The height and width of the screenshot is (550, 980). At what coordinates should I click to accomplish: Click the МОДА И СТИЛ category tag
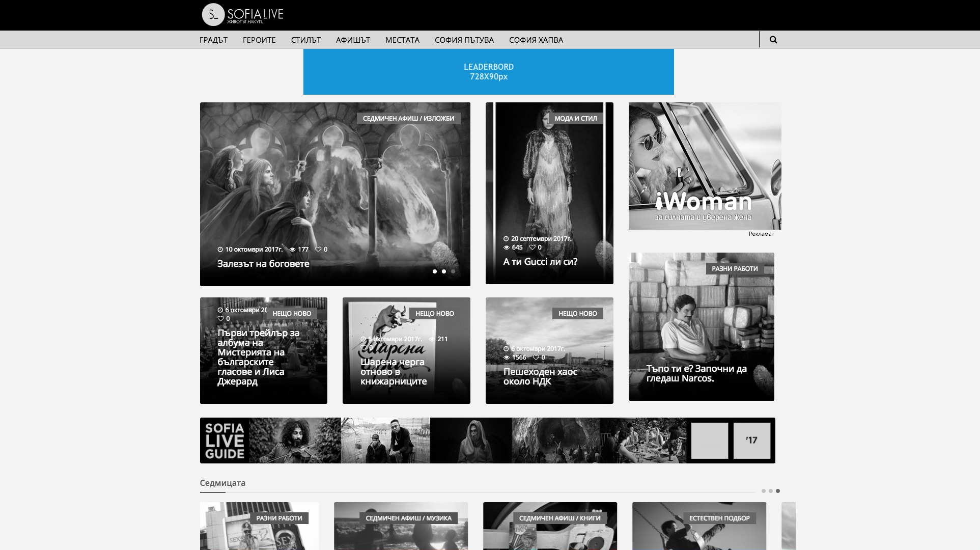[x=575, y=119]
